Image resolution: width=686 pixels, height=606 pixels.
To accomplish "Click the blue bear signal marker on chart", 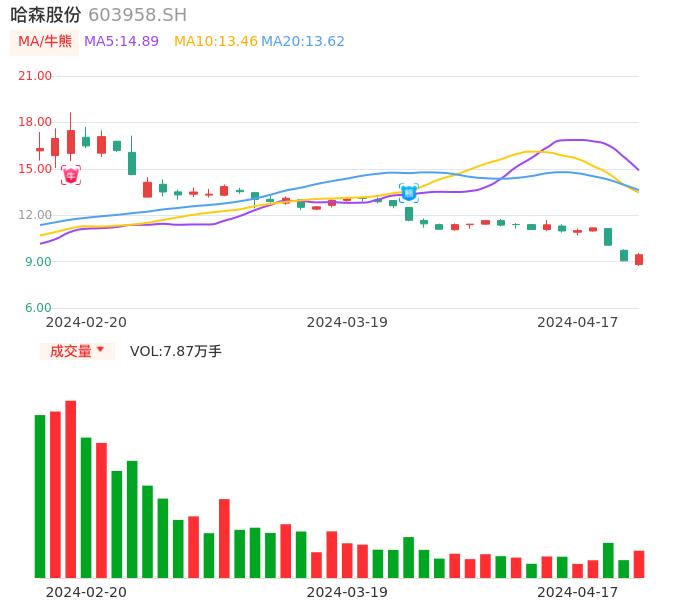I will pyautogui.click(x=409, y=193).
